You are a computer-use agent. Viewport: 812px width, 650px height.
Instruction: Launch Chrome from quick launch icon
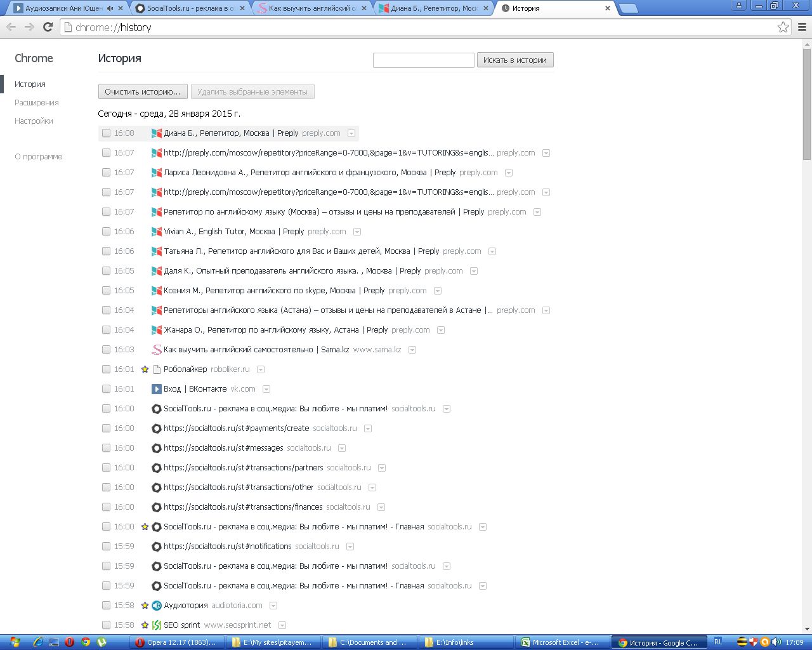(x=86, y=642)
